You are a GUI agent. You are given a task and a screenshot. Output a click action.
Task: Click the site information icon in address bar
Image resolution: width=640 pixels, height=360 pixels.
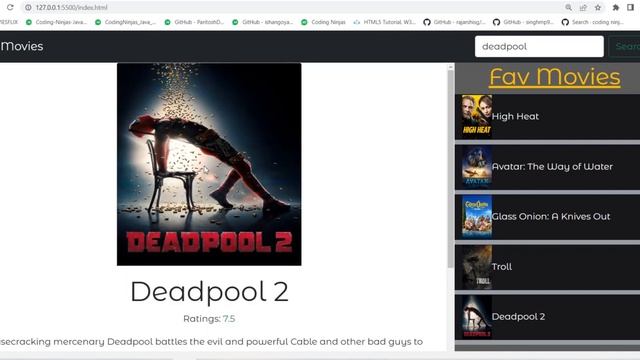click(x=28, y=7)
